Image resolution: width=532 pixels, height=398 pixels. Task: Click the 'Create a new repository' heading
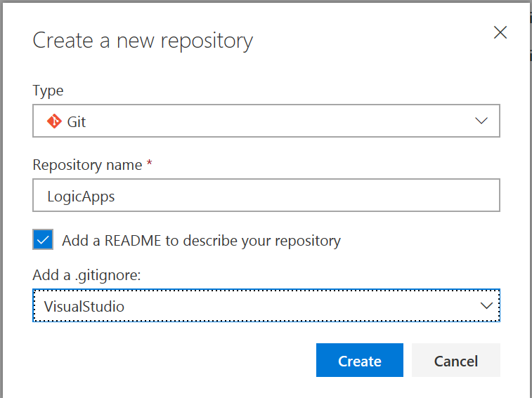click(143, 40)
